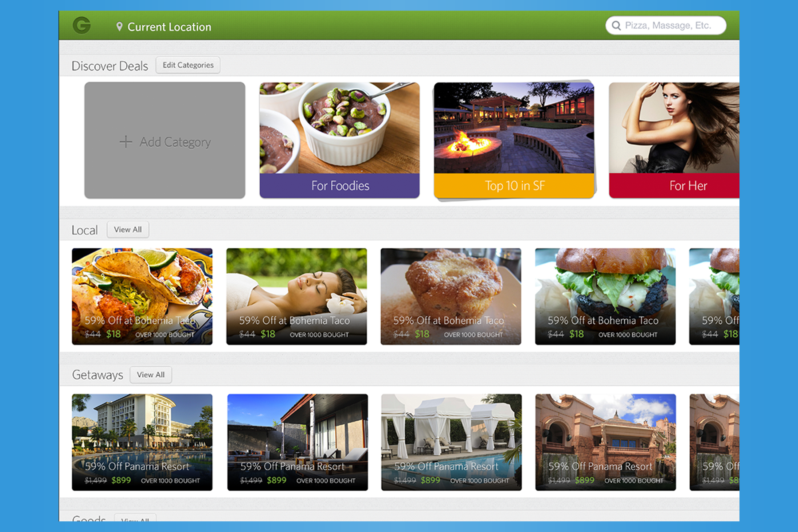Focus the Pizza, Massage, Etc. search field
The image size is (798, 532).
(665, 25)
